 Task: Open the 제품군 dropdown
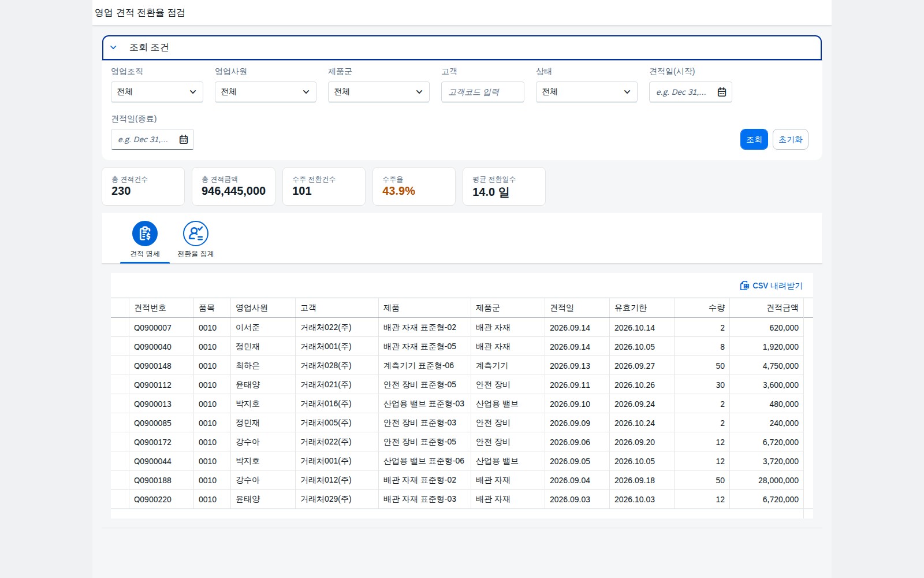[379, 92]
